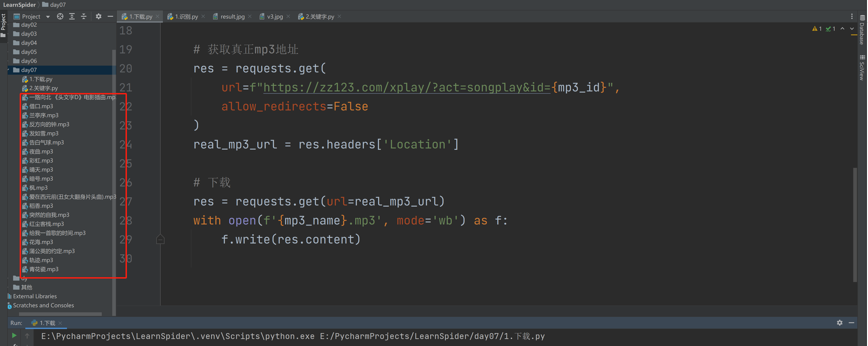Open Project panel settings gear
868x346 pixels.
pos(98,16)
